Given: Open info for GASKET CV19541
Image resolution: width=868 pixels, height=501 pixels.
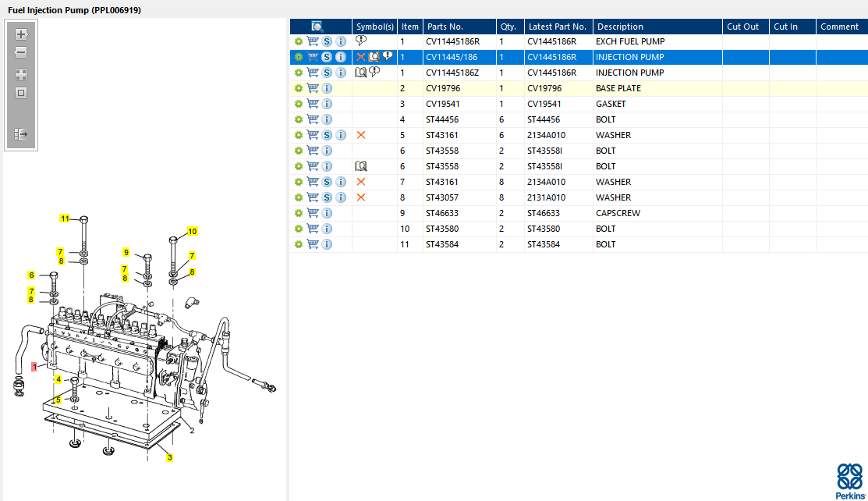Looking at the screenshot, I should coord(327,104).
